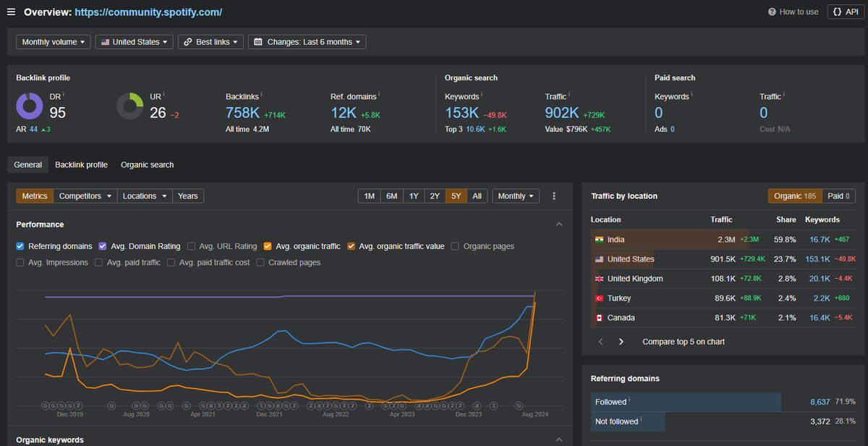Click info icon beside Organic search Keywords
The width and height of the screenshot is (868, 446).
point(482,95)
